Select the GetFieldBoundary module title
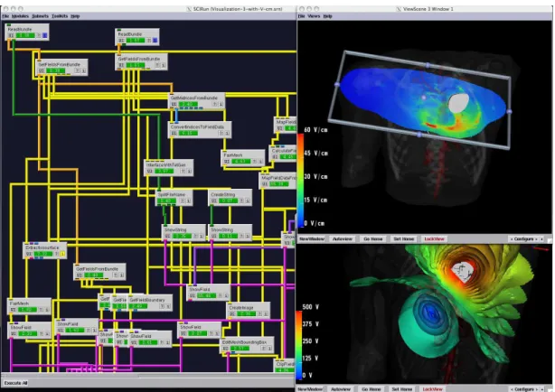The height and width of the screenshot is (392, 555). (147, 300)
